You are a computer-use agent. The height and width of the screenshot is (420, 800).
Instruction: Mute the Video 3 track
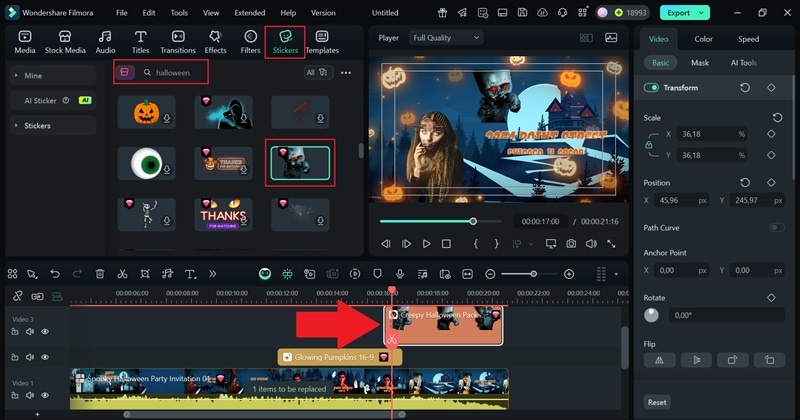pos(30,332)
